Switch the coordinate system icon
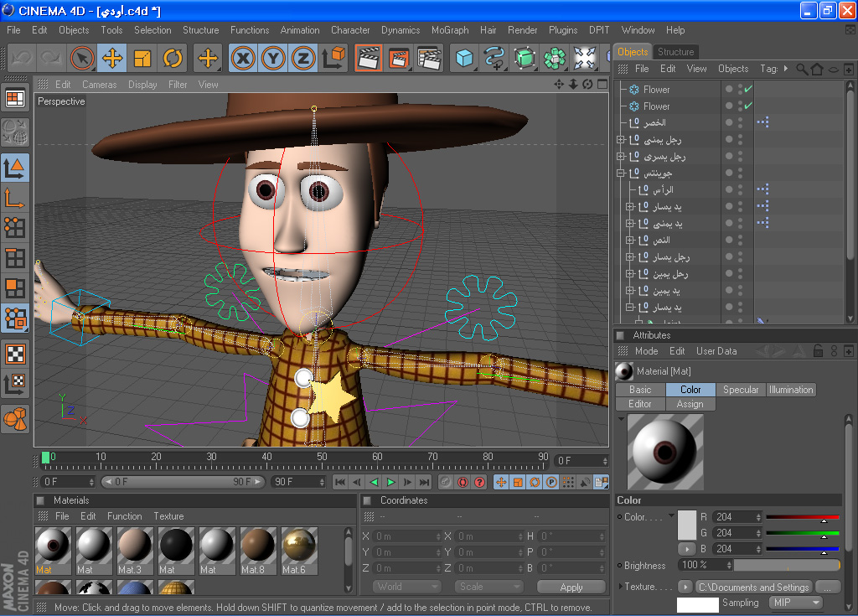The height and width of the screenshot is (616, 858). pyautogui.click(x=333, y=58)
